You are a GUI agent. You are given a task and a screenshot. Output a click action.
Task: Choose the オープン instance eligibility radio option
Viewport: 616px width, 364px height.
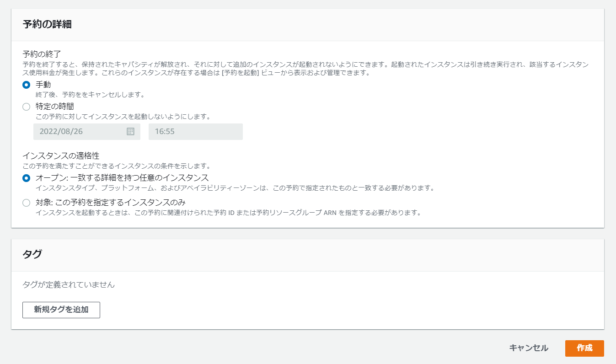click(27, 178)
